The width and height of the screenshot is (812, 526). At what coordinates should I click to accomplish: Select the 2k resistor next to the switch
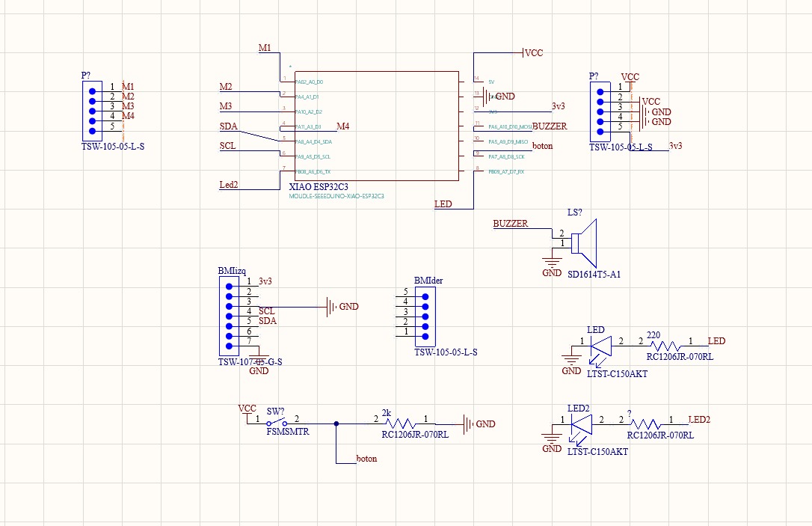[400, 424]
